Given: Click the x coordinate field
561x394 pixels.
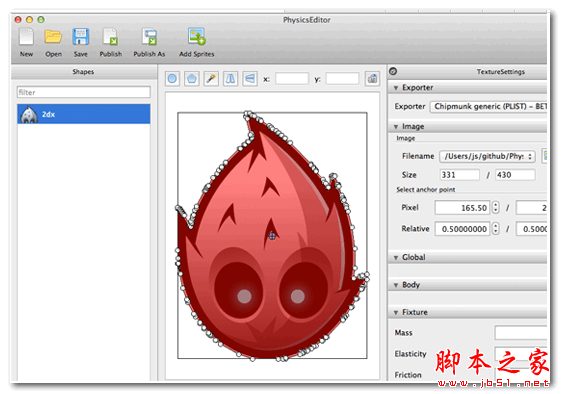Looking at the screenshot, I should 292,79.
